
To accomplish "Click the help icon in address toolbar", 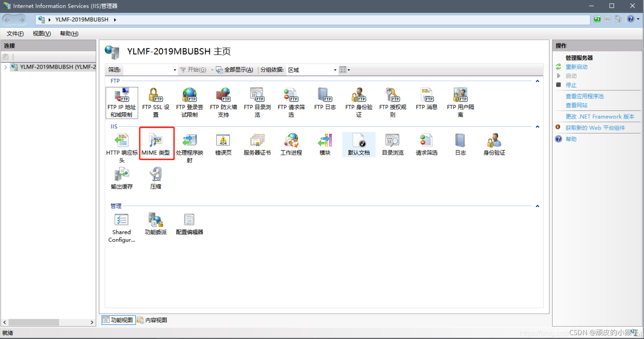I will 631,19.
